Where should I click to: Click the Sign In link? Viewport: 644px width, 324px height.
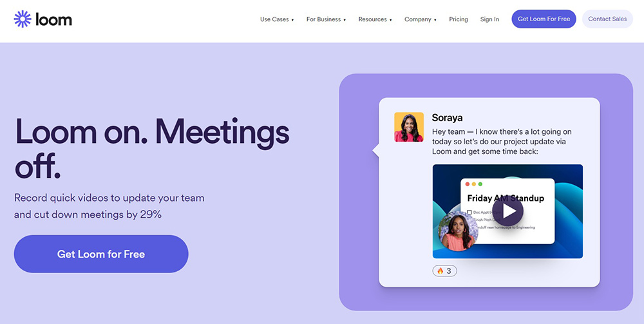click(489, 19)
